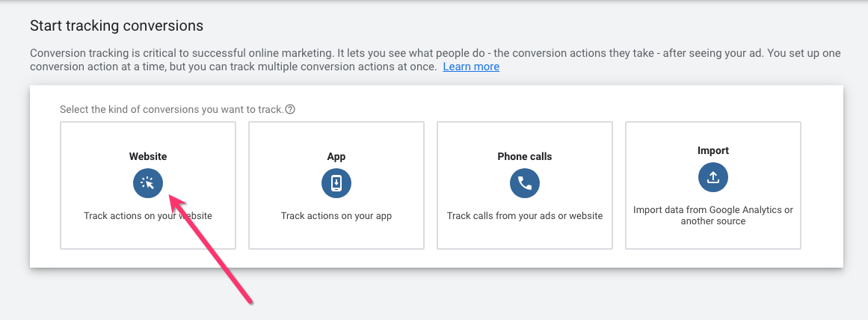Open the help question mark tooltip
Viewport: 868px width, 320px height.
pyautogui.click(x=290, y=109)
